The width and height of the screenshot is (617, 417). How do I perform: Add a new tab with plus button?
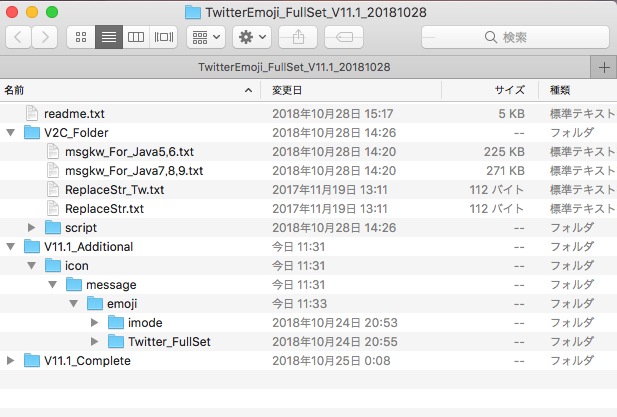pos(604,67)
